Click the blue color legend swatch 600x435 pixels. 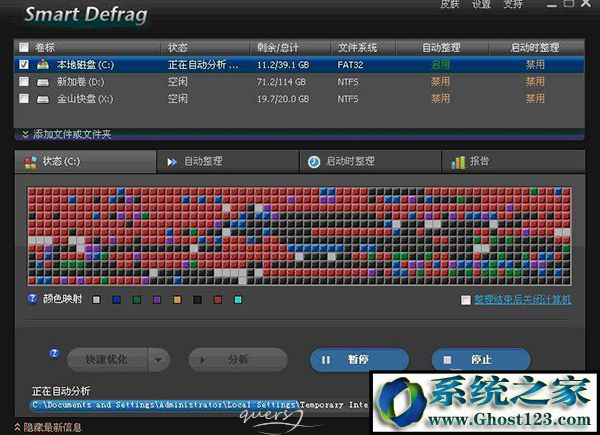coord(117,300)
